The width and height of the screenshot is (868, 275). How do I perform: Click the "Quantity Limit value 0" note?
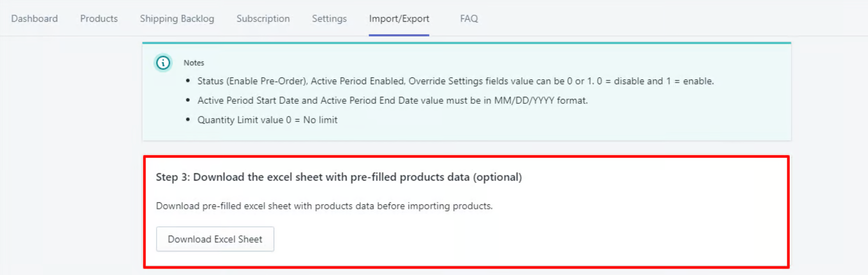[x=244, y=120]
